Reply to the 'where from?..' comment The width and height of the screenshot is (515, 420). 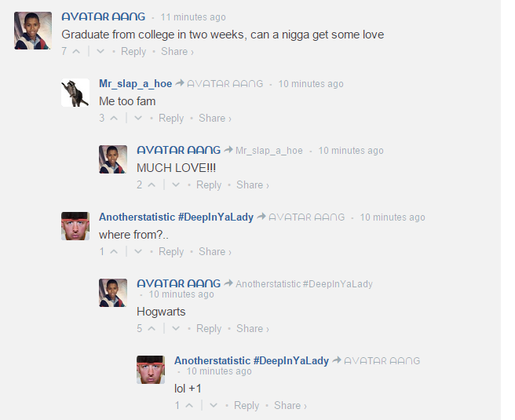(x=171, y=251)
